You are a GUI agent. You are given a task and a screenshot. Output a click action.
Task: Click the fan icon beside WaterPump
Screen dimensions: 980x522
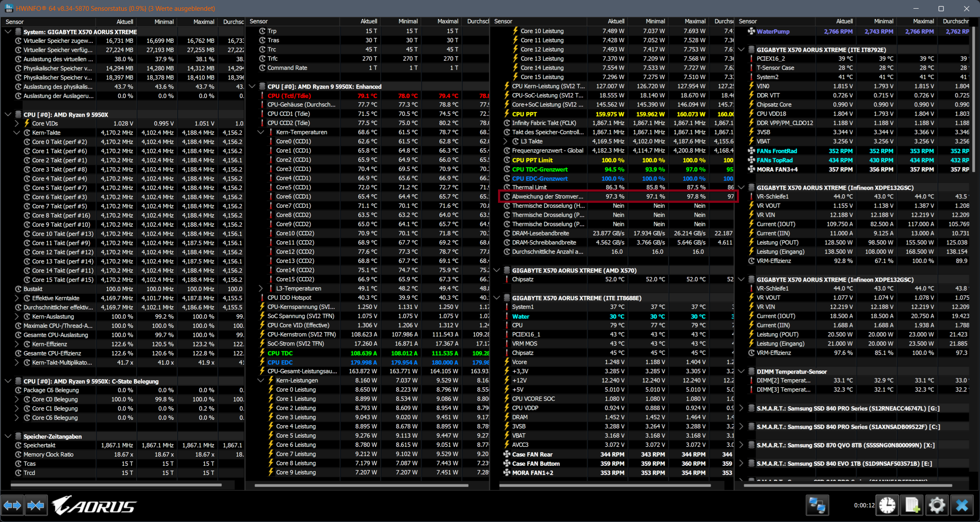752,31
